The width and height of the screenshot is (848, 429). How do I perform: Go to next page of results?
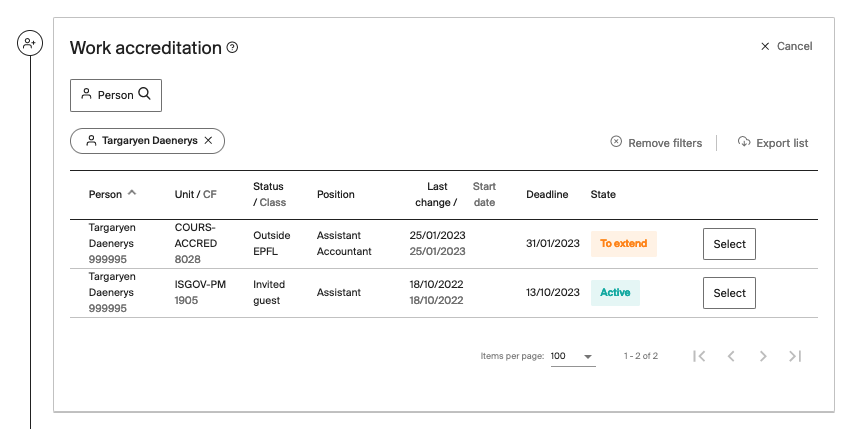763,356
